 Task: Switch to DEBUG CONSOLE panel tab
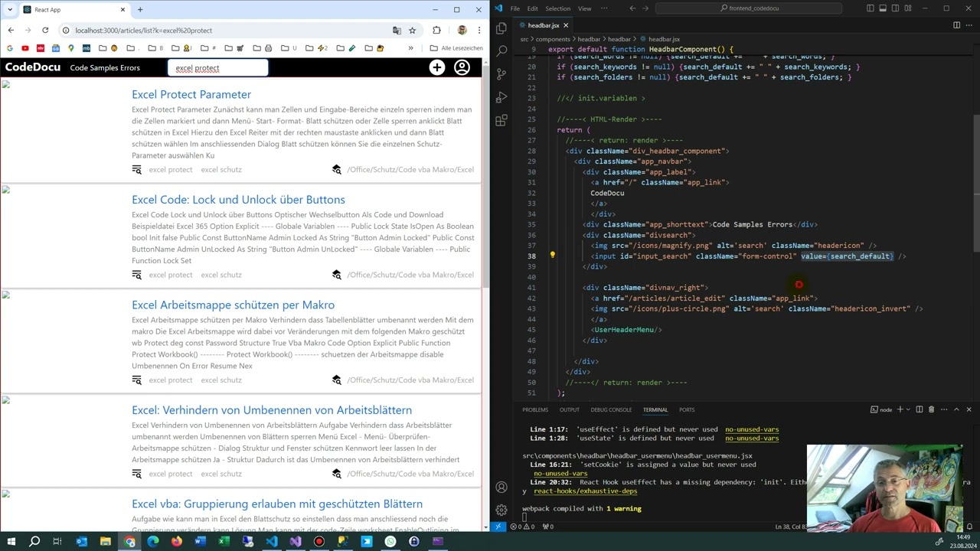(611, 409)
